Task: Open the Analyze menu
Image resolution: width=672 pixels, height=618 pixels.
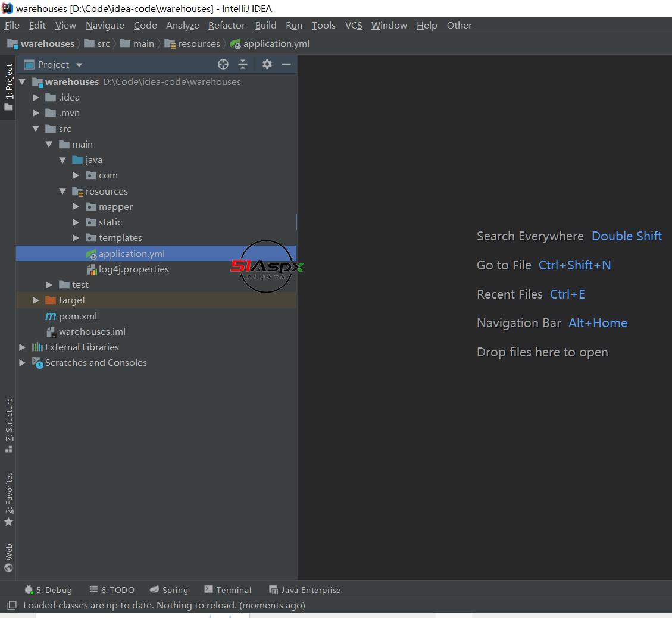Action: pyautogui.click(x=183, y=25)
